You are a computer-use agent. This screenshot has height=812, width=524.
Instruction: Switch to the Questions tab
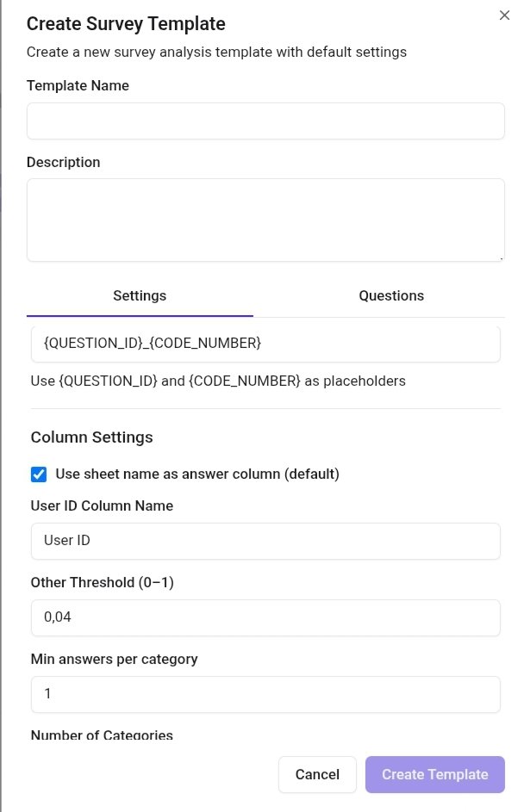click(391, 295)
